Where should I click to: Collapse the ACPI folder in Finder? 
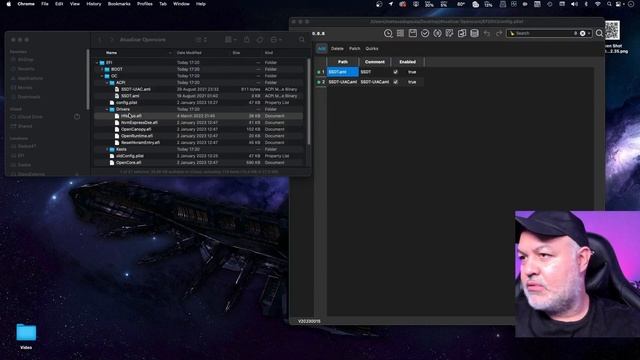107,83
